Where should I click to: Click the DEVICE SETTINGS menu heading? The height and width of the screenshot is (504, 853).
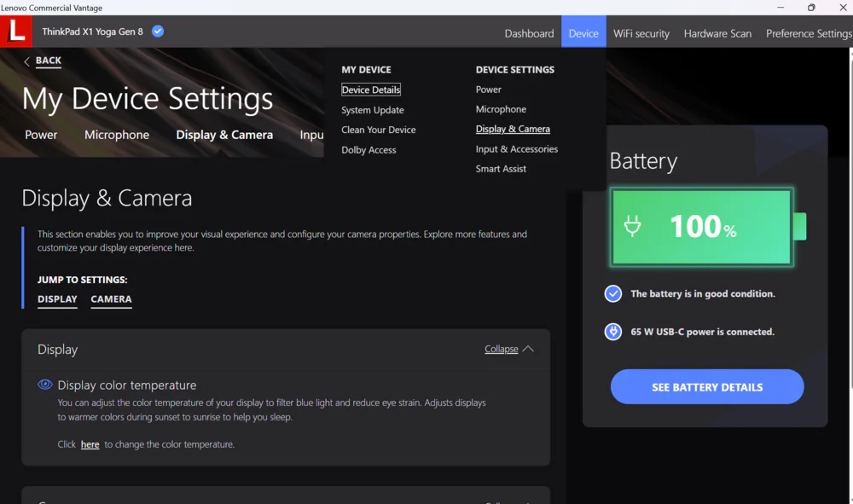point(515,70)
